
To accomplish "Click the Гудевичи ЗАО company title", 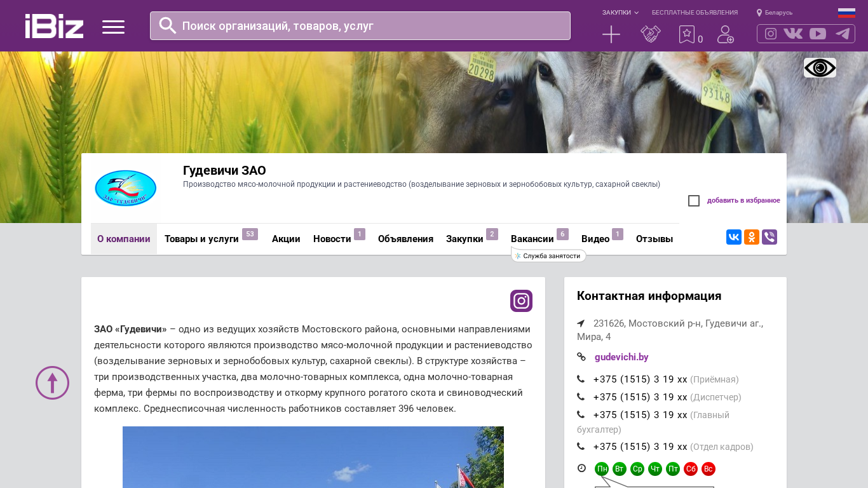I will 224,170.
